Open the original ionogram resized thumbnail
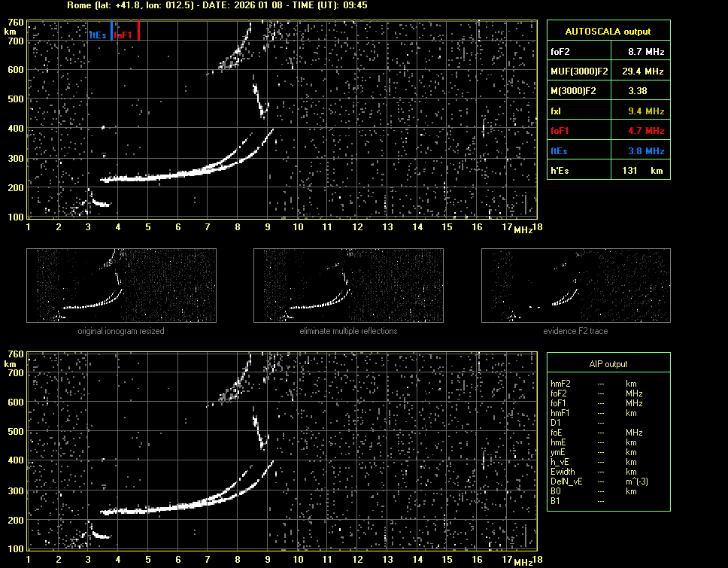The height and width of the screenshot is (568, 728). (x=121, y=287)
